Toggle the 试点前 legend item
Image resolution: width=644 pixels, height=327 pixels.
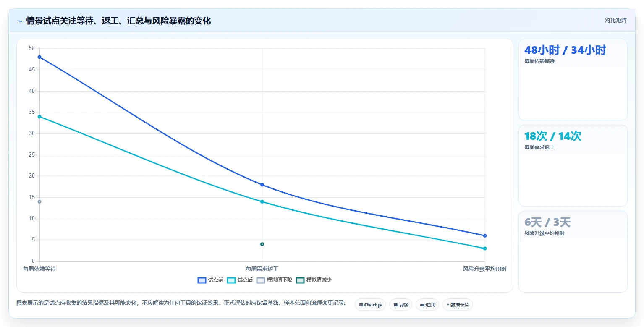(x=211, y=280)
